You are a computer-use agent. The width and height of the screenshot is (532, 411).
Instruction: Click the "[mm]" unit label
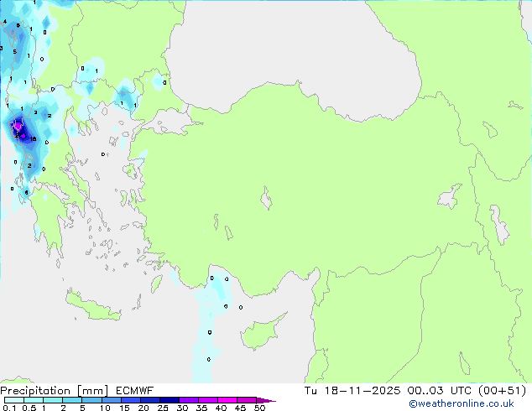coord(92,391)
